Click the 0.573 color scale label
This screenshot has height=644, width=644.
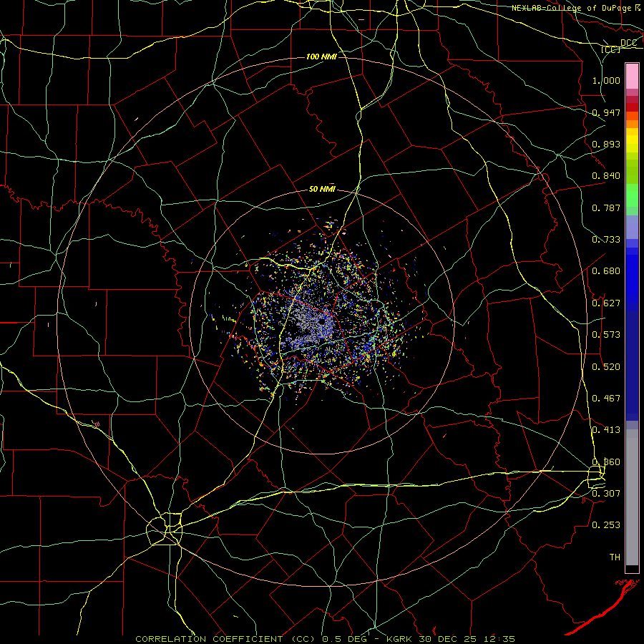(606, 335)
